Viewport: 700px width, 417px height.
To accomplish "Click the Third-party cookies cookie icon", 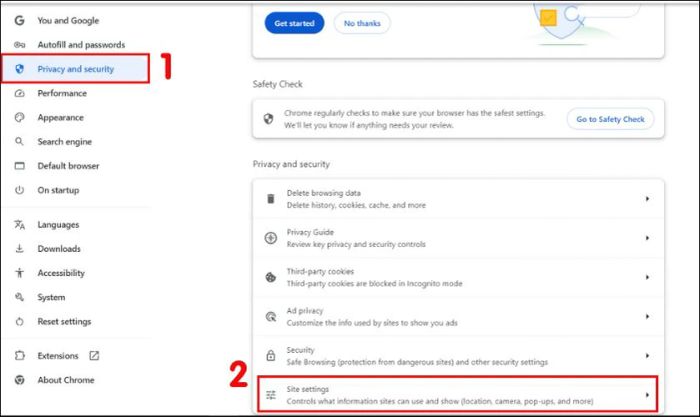I will tap(271, 277).
